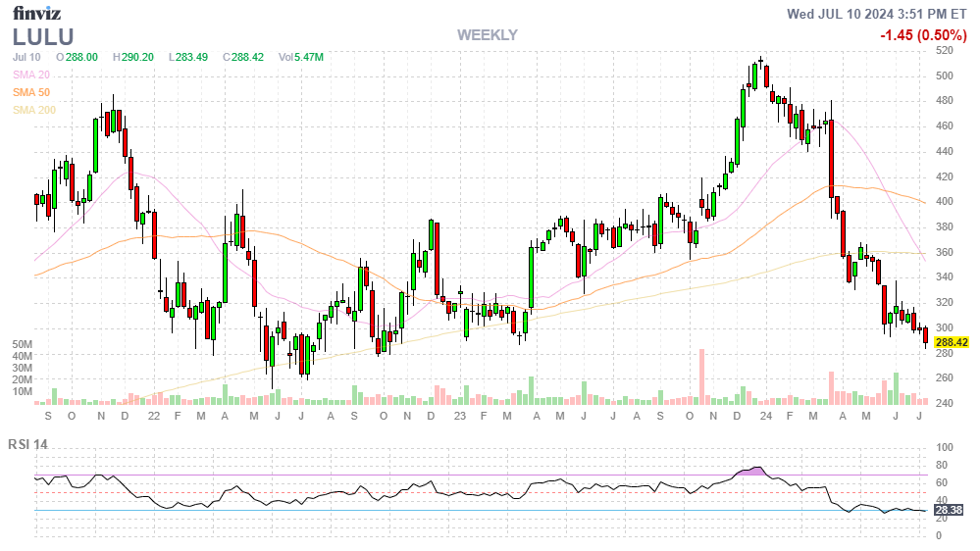Toggle the SMA 20 legend label
This screenshot has height=551, width=980.
tap(30, 75)
